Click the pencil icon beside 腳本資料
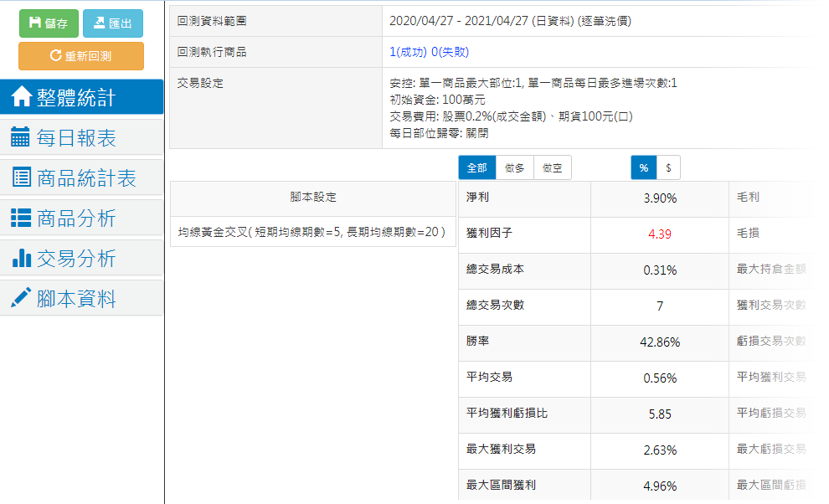Screen dimensions: 829x504 click(21, 298)
